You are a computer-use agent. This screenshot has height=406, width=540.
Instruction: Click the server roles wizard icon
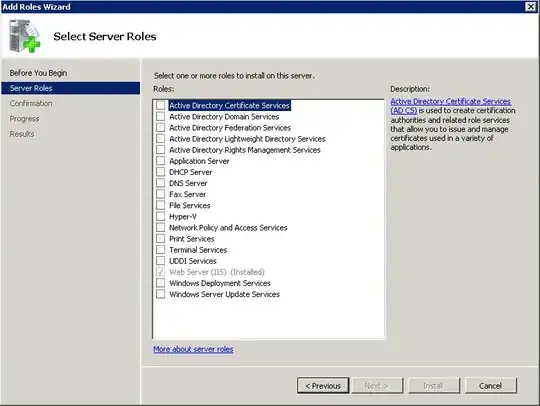click(x=24, y=36)
